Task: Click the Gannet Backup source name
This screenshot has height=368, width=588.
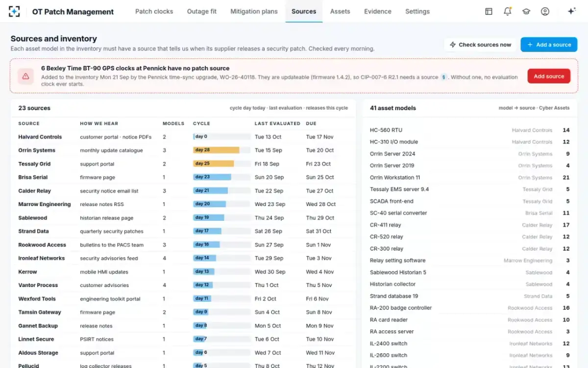Action: (38, 326)
